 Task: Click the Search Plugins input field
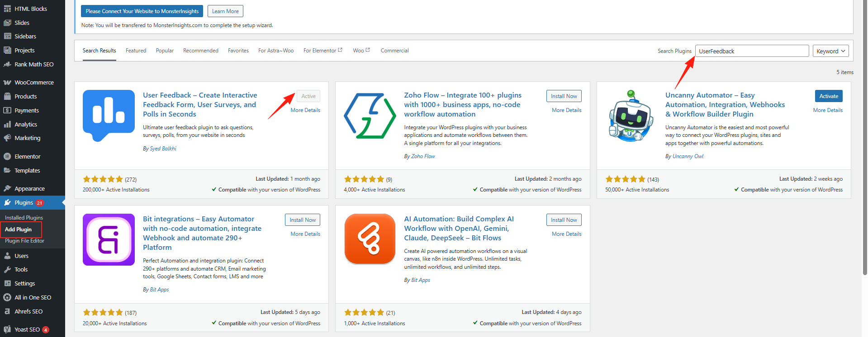pyautogui.click(x=751, y=51)
